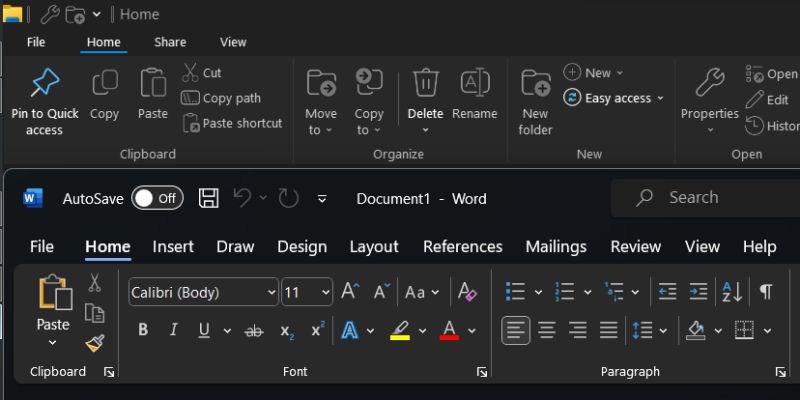Click the Paste clipboard icon in Word
This screenshot has width=800, height=400.
pyautogui.click(x=56, y=292)
